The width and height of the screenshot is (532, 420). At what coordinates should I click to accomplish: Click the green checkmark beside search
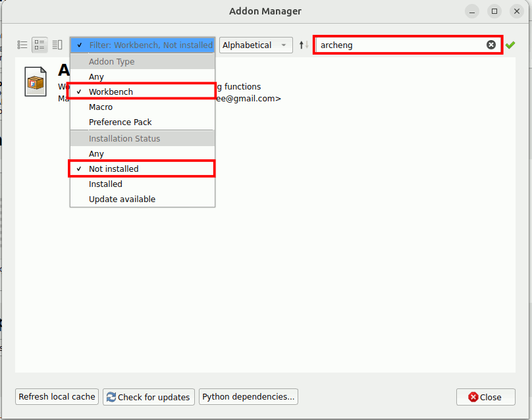(510, 45)
